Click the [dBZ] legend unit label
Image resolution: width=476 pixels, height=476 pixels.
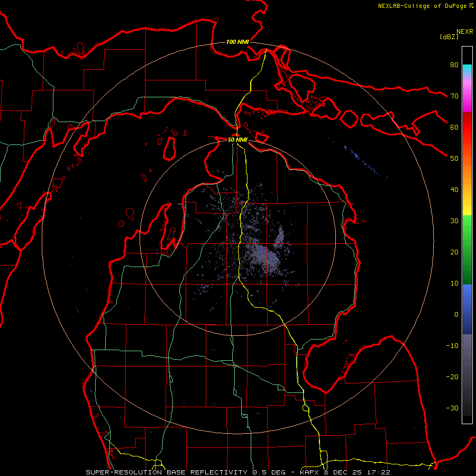449,36
